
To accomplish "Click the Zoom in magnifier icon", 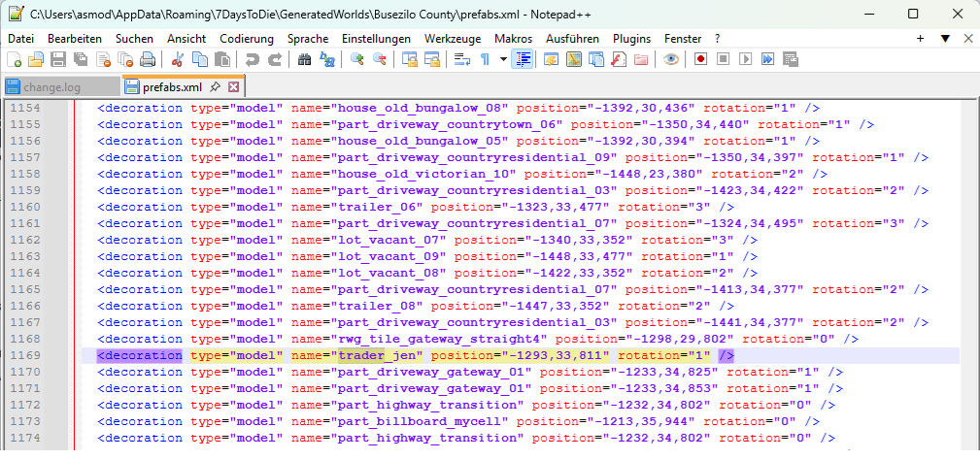I will (x=356, y=59).
